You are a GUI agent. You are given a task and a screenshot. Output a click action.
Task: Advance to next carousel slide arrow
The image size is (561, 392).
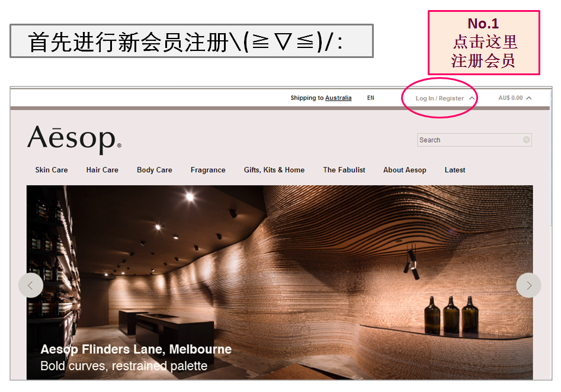[x=528, y=285]
